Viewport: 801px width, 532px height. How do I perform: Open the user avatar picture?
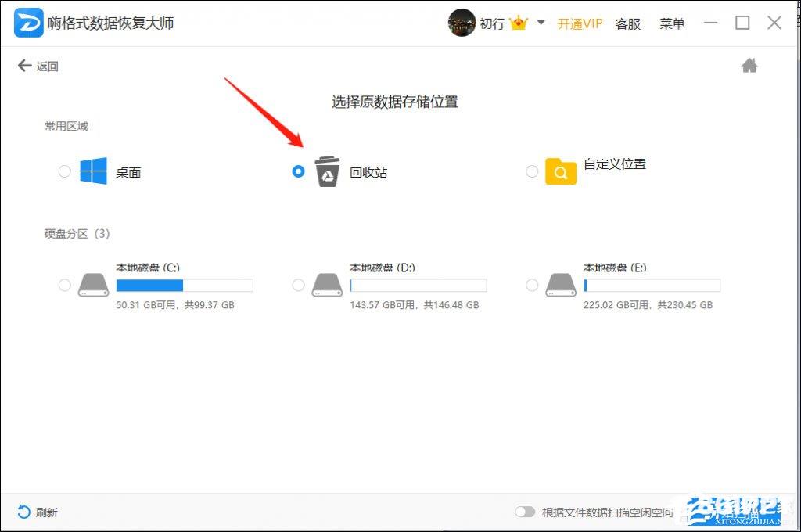462,23
